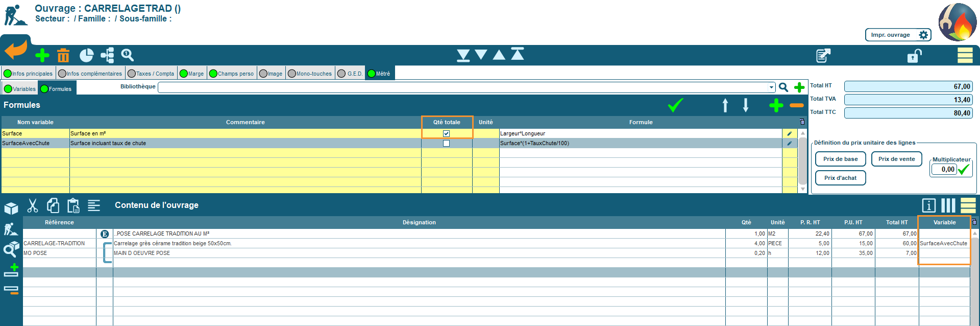Validate formulas with green checkmark
Viewport: 980px width, 326px height.
click(675, 105)
